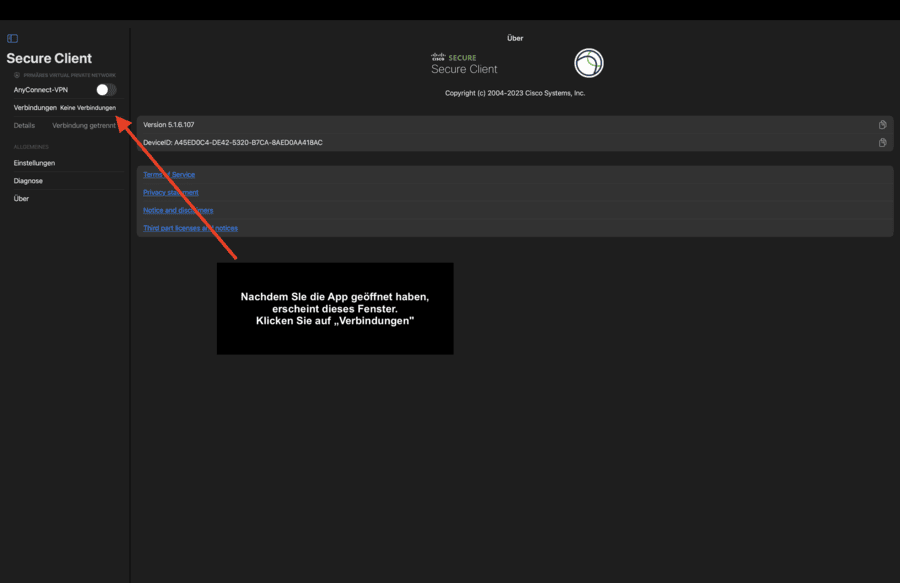Click the Copyright 2004-2023 Cisco Systems text
Screen dimensions: 900x583
pos(515,93)
